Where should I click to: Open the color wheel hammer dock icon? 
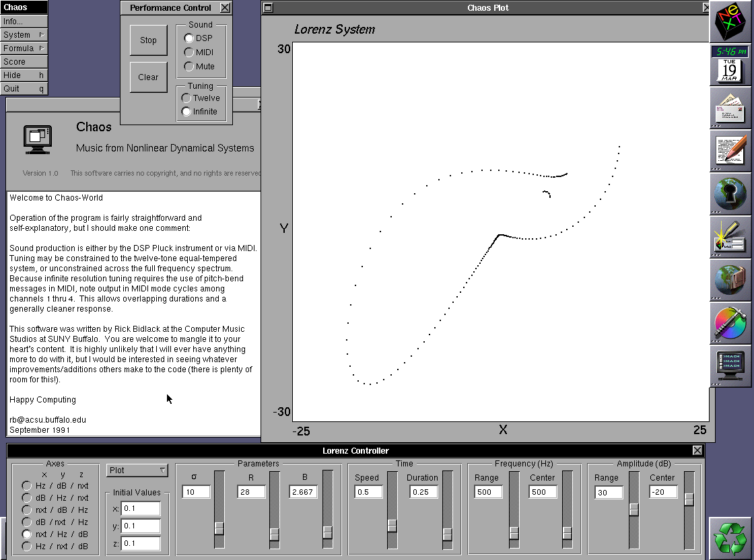point(731,322)
